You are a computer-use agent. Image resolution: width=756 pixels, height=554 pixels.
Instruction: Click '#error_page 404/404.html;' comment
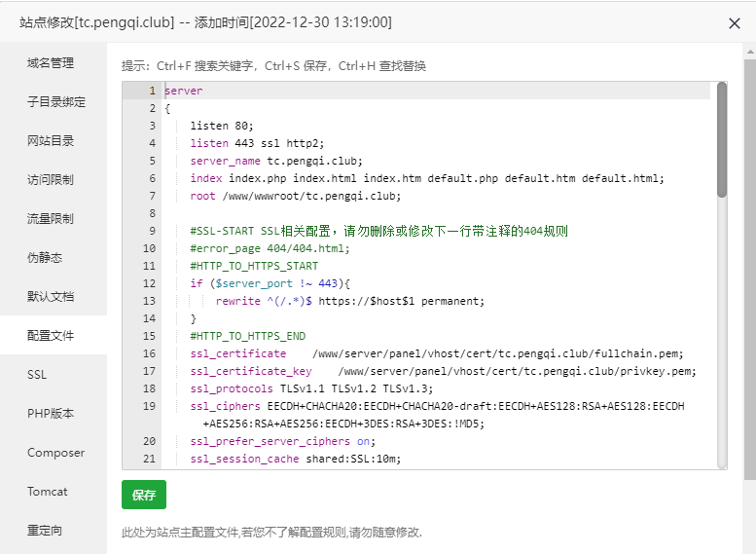pyautogui.click(x=270, y=248)
